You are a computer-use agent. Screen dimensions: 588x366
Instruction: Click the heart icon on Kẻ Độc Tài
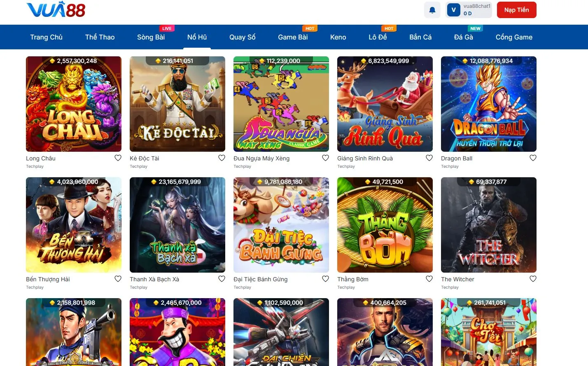pos(222,158)
